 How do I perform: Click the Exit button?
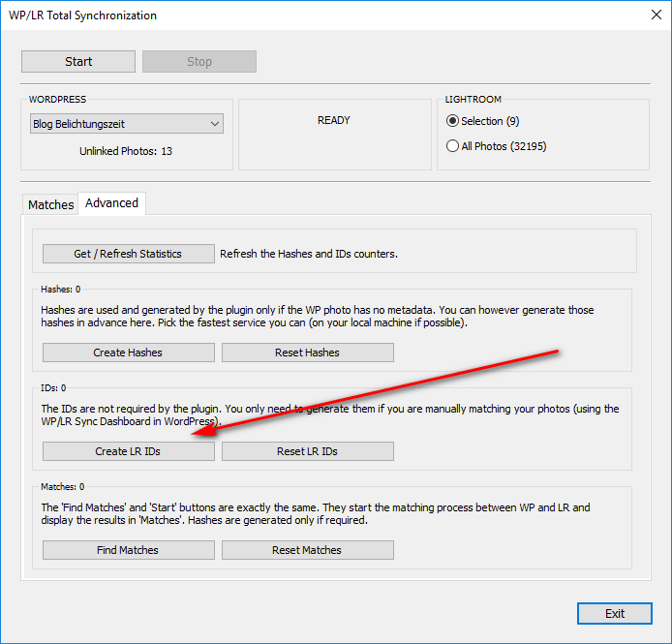[615, 614]
